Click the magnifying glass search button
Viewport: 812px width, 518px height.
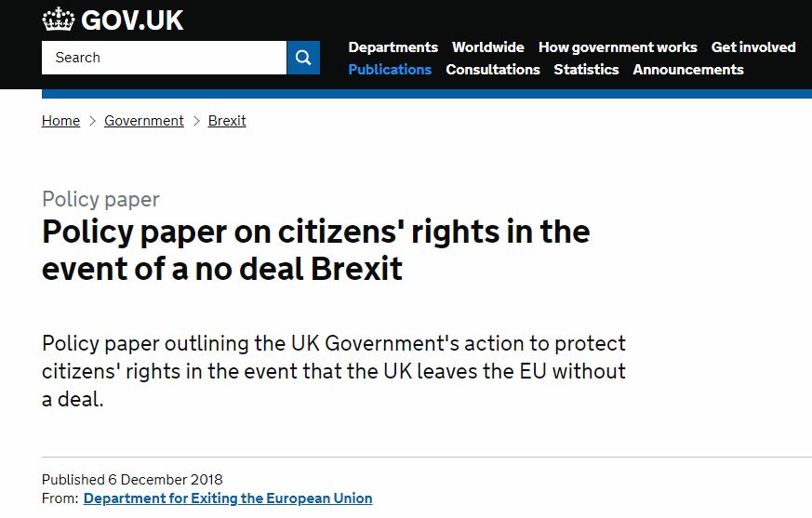point(303,58)
